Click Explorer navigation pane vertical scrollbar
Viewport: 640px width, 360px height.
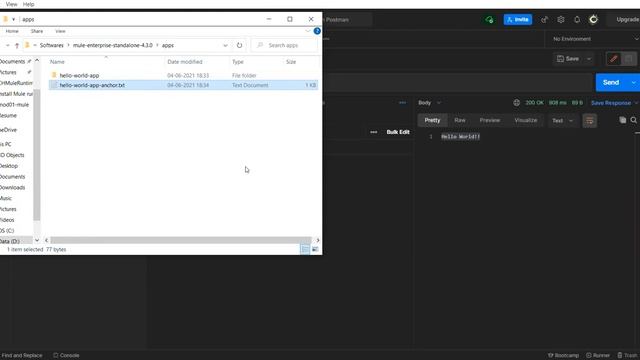coord(37,154)
